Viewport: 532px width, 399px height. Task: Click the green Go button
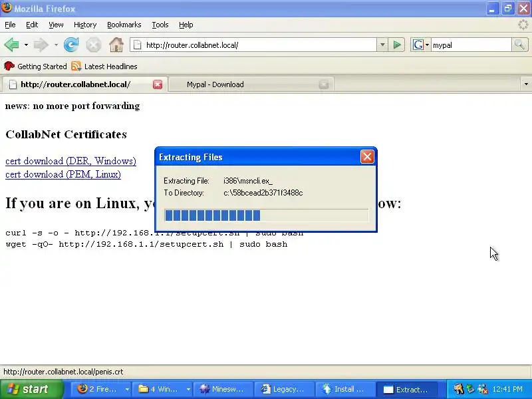(397, 45)
